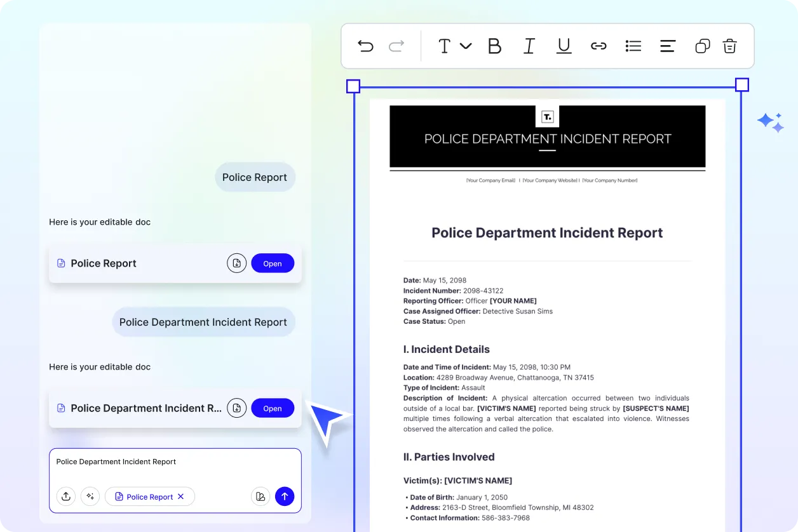
Task: Click the [Your Company Number] placeholder
Action: pyautogui.click(x=609, y=180)
